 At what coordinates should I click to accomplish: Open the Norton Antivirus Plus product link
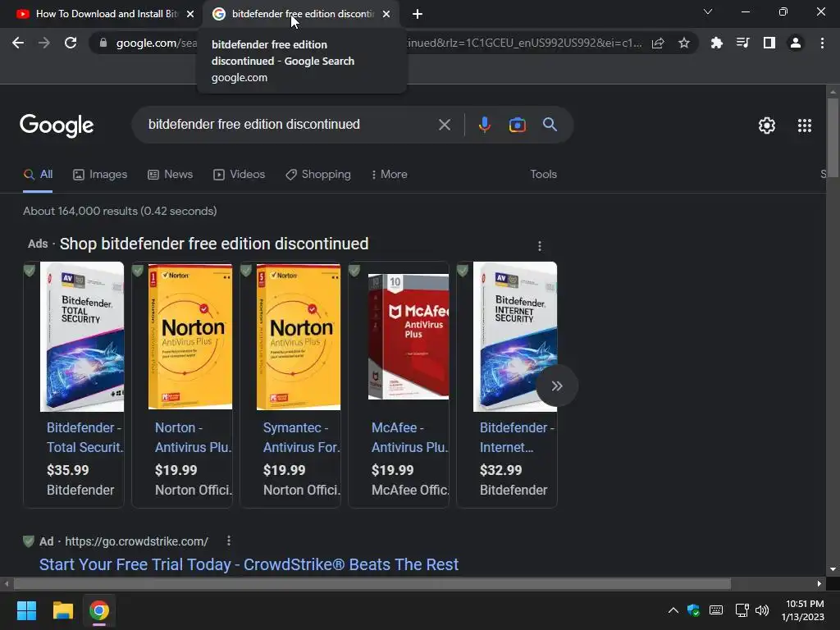[193, 437]
